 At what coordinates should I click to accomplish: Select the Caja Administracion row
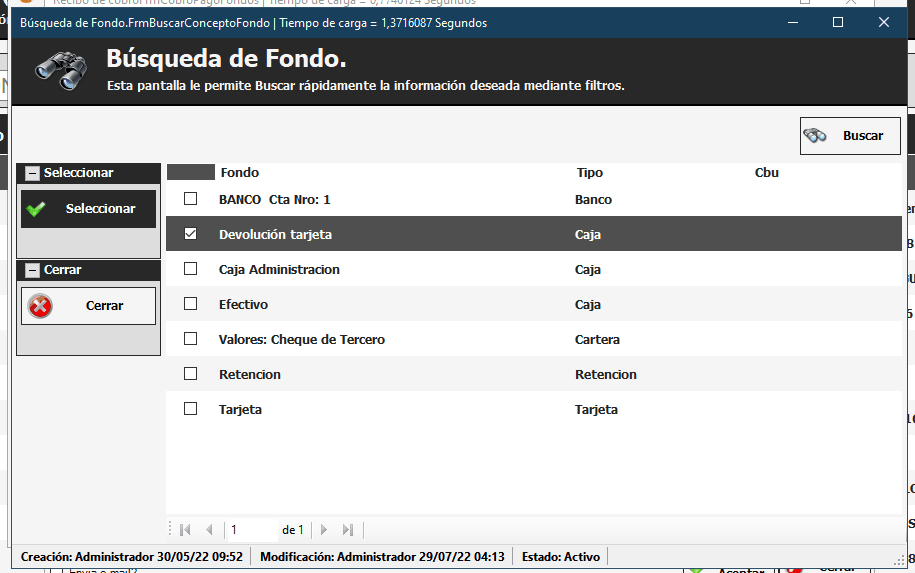pos(279,270)
